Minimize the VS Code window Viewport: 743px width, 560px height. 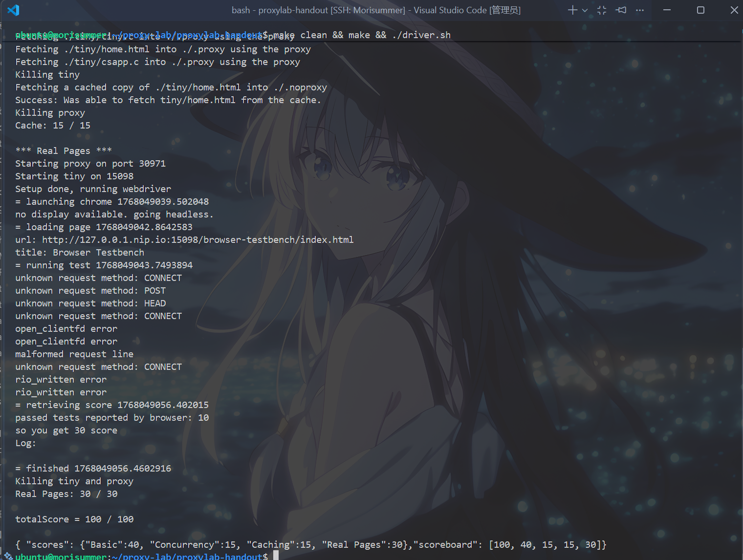pos(667,10)
